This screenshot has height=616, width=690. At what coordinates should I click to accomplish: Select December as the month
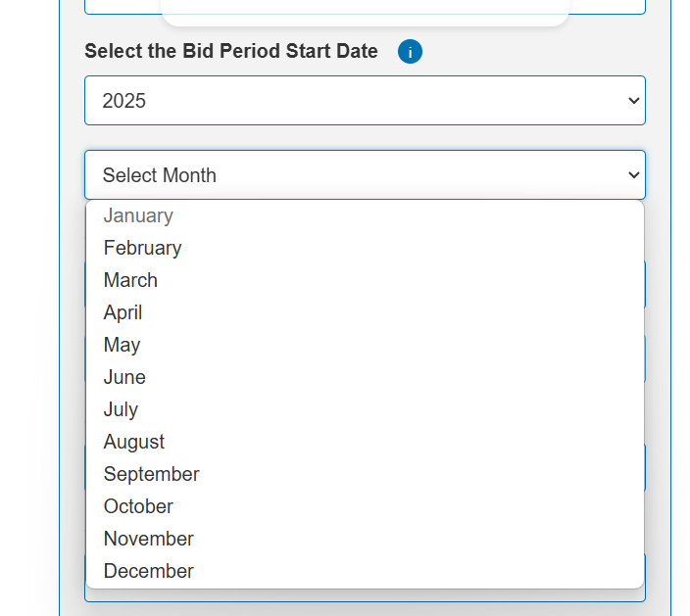click(148, 571)
